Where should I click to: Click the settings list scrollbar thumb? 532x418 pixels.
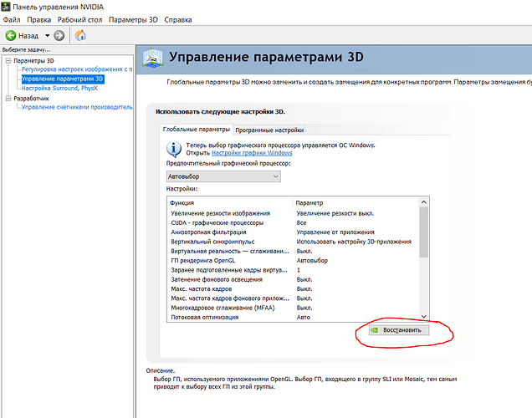[423, 232]
